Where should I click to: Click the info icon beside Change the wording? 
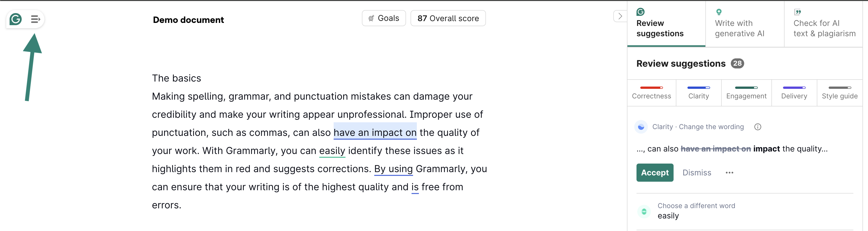pyautogui.click(x=758, y=127)
